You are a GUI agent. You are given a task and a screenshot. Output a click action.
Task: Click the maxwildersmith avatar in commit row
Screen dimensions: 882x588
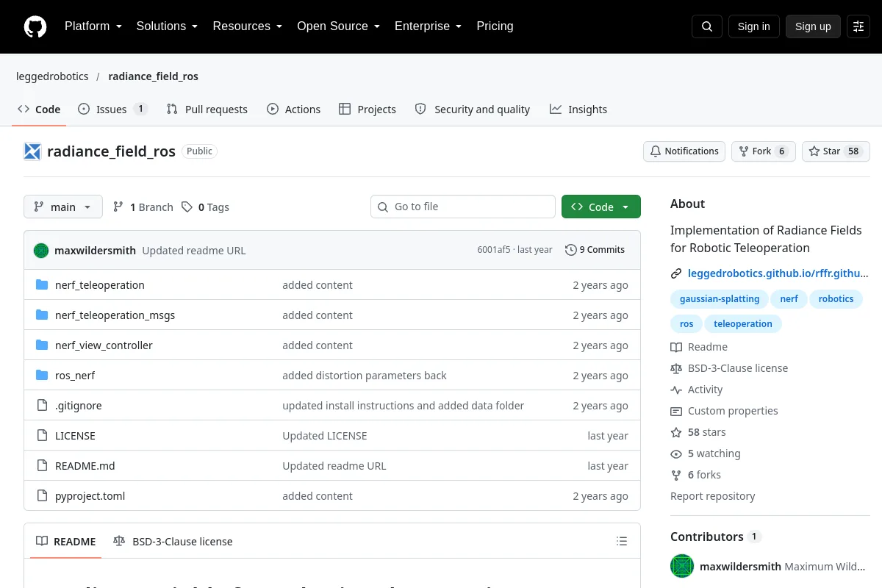[x=41, y=250]
